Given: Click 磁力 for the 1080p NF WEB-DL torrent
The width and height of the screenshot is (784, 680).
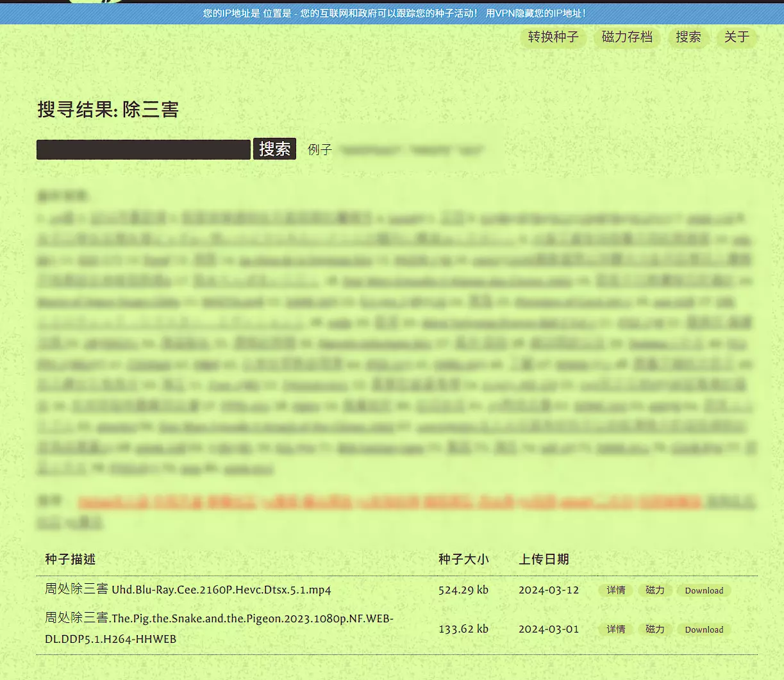Looking at the screenshot, I should pyautogui.click(x=655, y=629).
